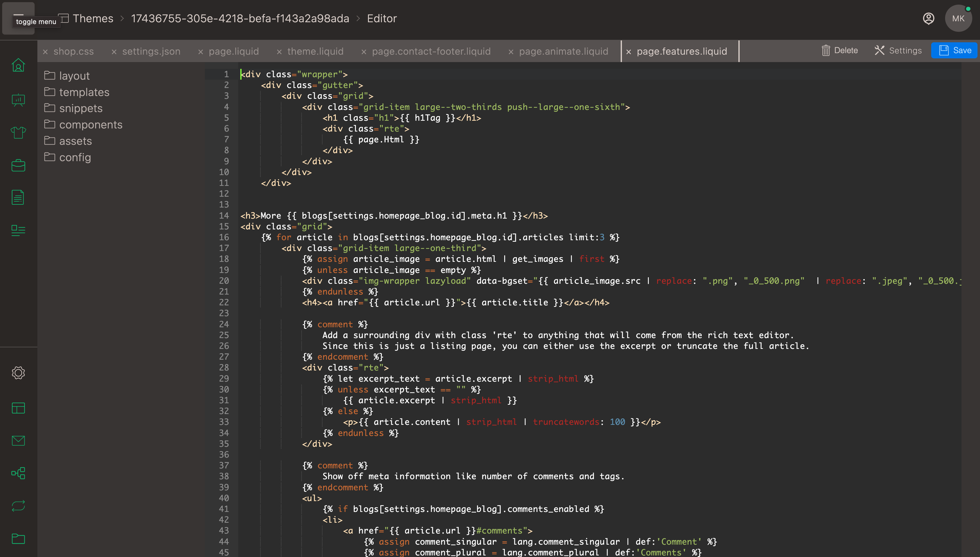Open the presentation analytics icon
The width and height of the screenshot is (980, 557).
(18, 99)
